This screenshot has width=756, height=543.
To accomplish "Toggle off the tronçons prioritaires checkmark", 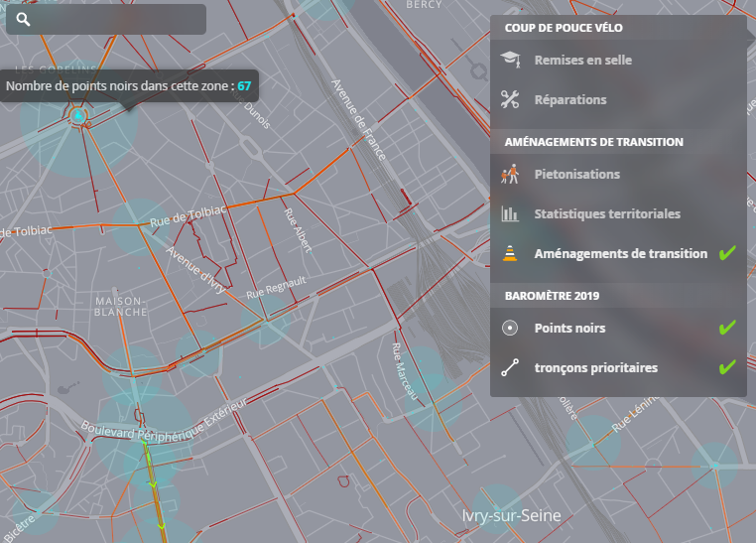I will (x=727, y=367).
